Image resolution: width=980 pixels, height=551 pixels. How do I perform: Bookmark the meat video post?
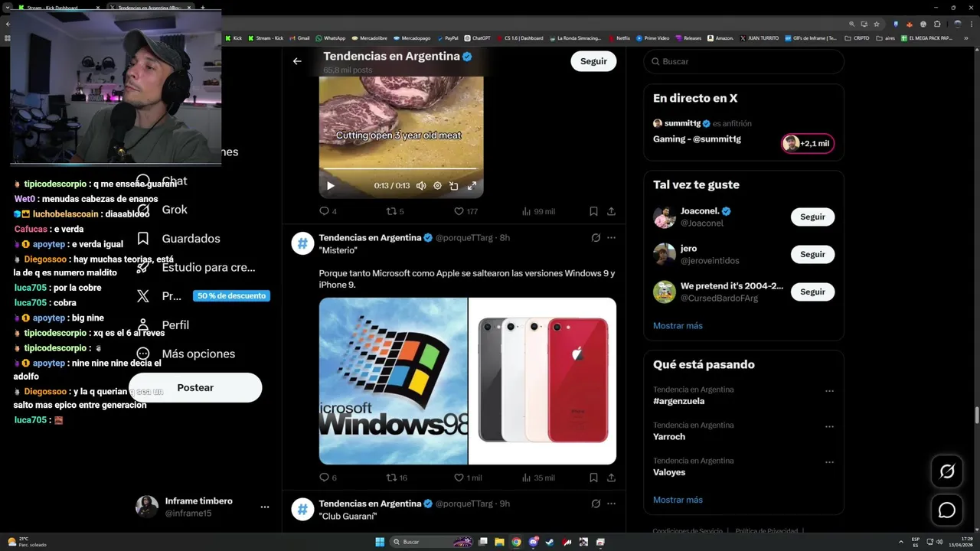[x=593, y=211]
